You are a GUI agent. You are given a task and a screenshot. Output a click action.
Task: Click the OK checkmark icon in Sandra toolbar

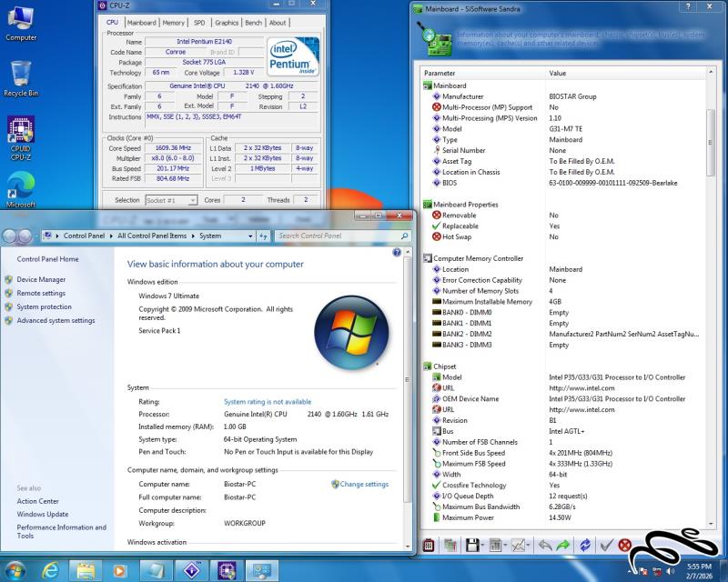point(606,545)
